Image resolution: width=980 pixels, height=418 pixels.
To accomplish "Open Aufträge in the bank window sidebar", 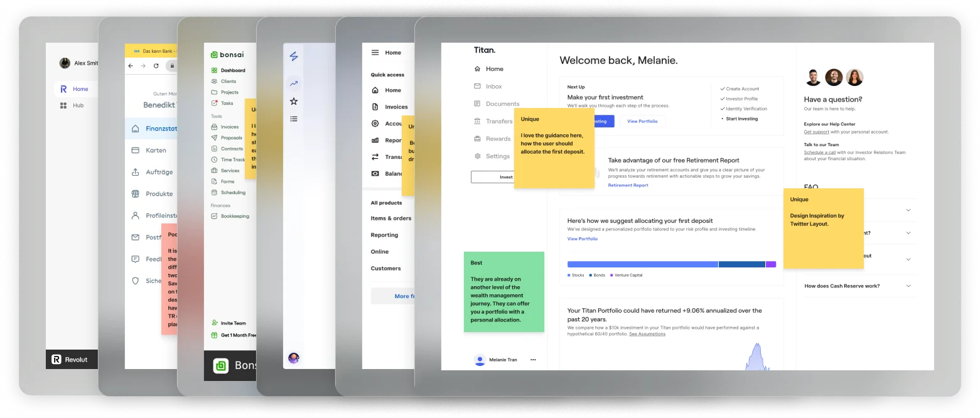I will coord(151,172).
